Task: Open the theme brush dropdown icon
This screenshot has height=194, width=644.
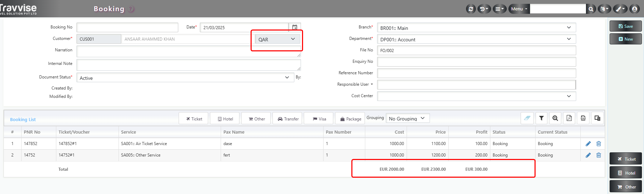Action: pyautogui.click(x=620, y=9)
